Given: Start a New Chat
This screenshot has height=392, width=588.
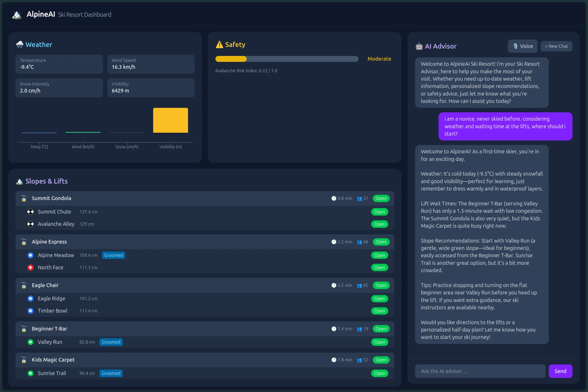Looking at the screenshot, I should tap(556, 46).
